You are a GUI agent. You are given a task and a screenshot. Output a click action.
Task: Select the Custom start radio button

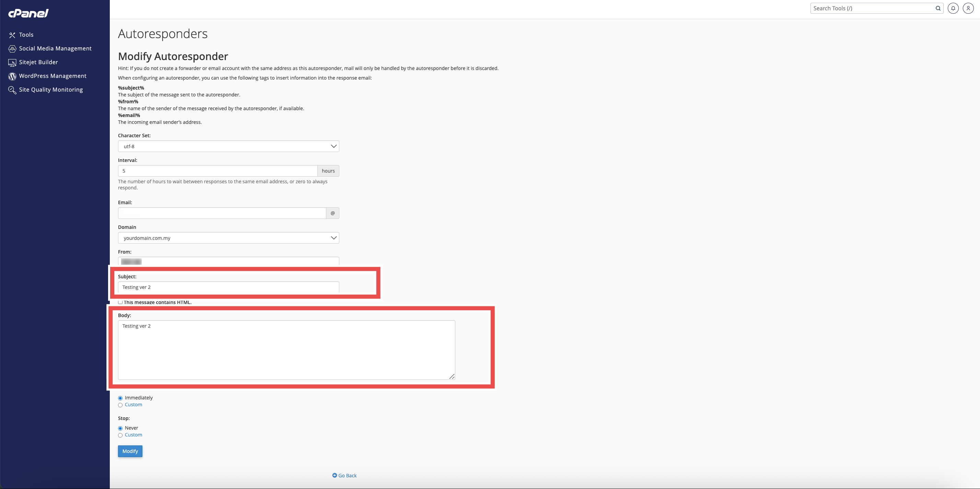120,405
